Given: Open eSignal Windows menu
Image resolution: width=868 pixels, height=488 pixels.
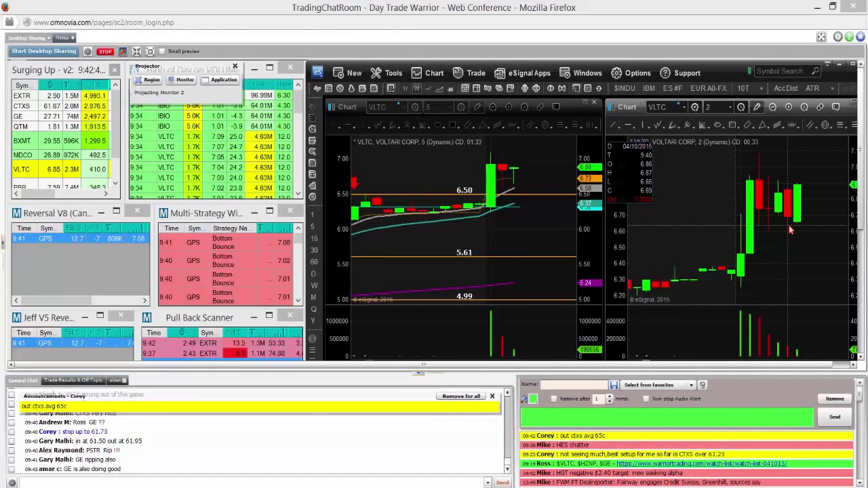Looking at the screenshot, I should click(580, 73).
